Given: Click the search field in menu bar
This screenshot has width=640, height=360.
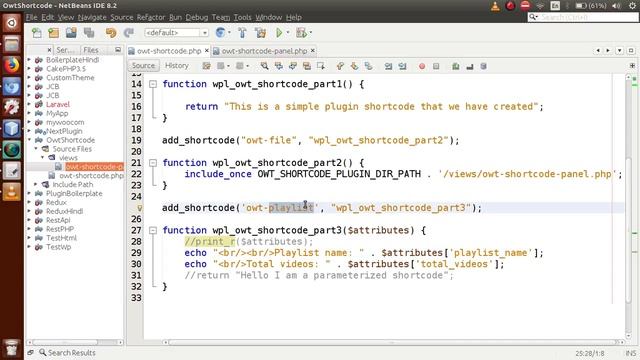Looking at the screenshot, I should [x=583, y=17].
